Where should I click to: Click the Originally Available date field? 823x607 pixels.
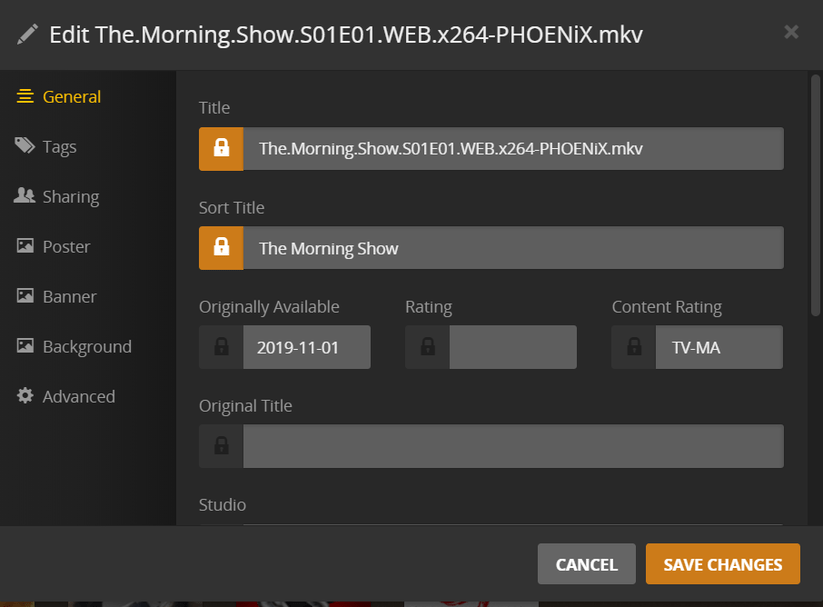307,347
